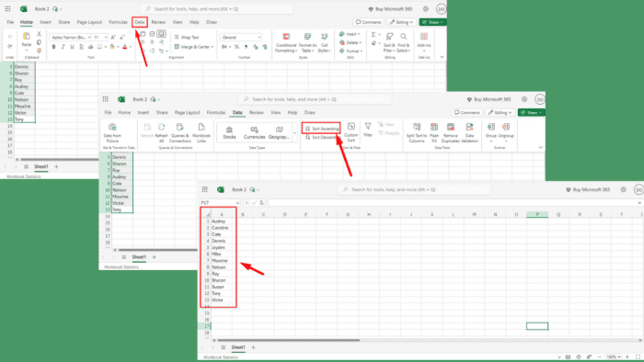Open the font size dropdown
This screenshot has width=644, height=362.
106,38
